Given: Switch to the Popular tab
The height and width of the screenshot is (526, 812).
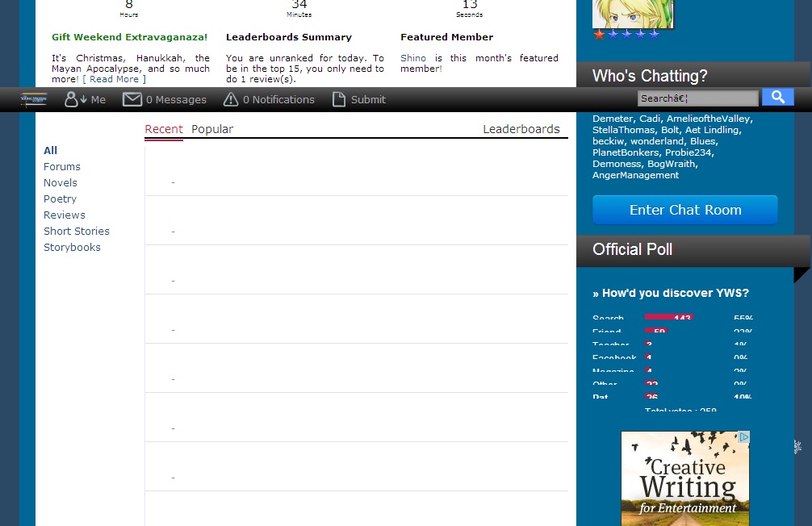Looking at the screenshot, I should tap(212, 129).
